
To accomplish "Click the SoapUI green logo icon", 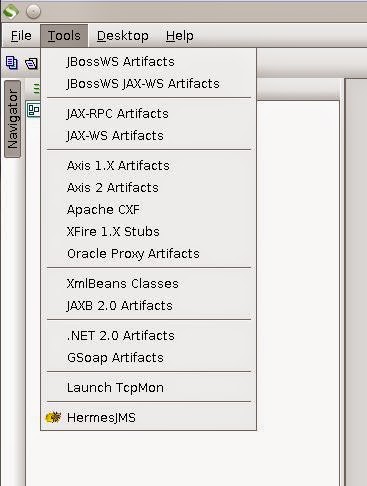I will click(11, 12).
